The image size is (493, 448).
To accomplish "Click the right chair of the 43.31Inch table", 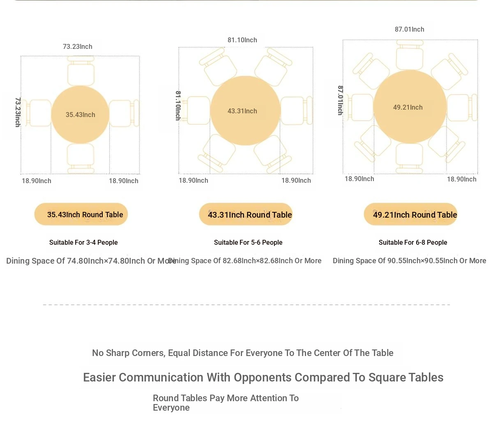I will 296,110.
